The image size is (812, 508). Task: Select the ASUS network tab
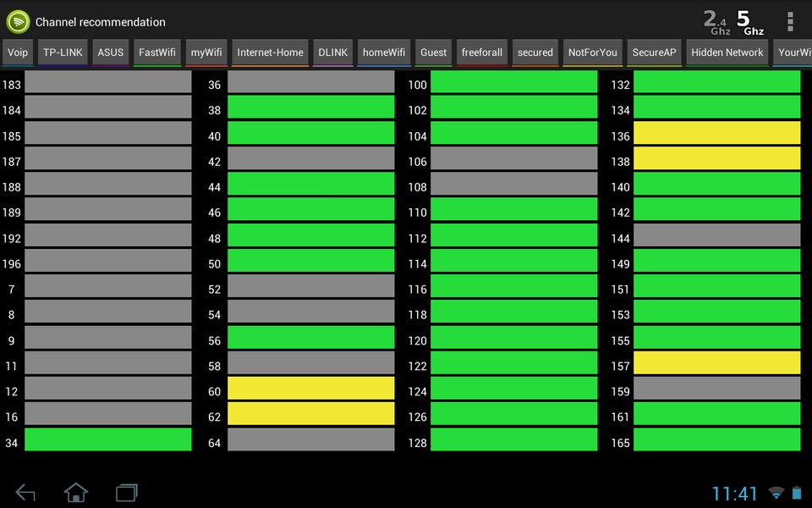[x=110, y=52]
